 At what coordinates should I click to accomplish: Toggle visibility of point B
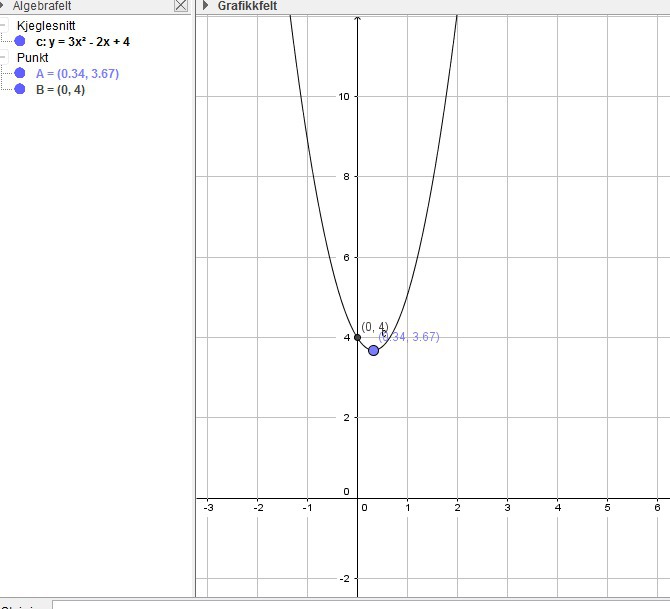(20, 89)
